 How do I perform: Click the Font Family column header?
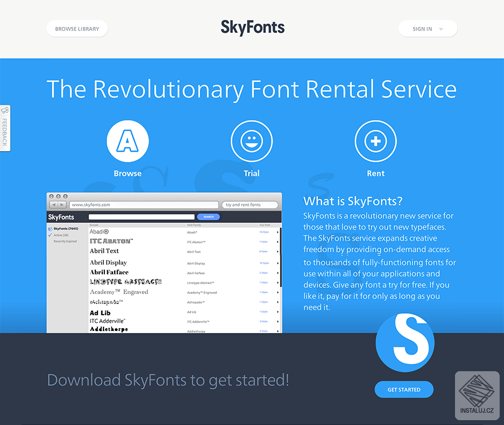point(194,225)
